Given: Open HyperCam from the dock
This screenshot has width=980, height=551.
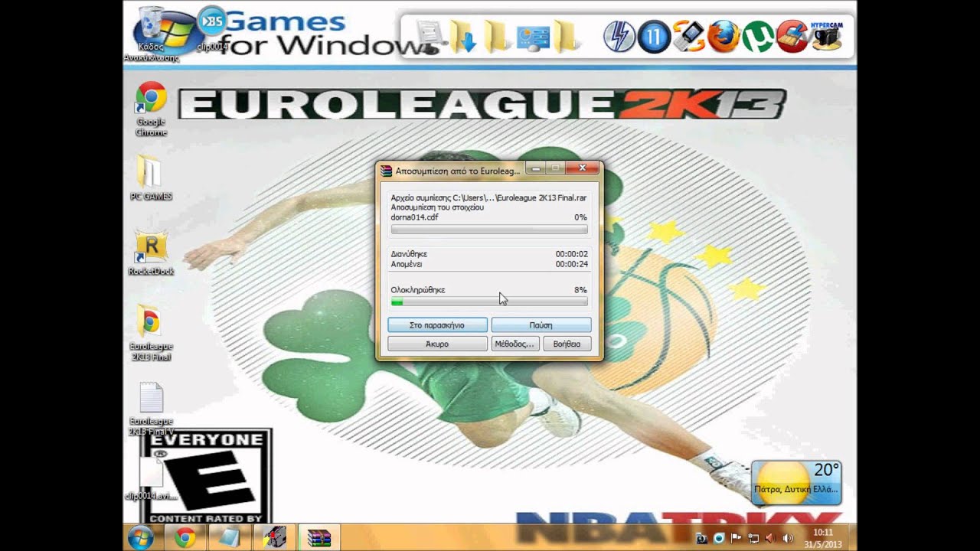Looking at the screenshot, I should (x=827, y=36).
